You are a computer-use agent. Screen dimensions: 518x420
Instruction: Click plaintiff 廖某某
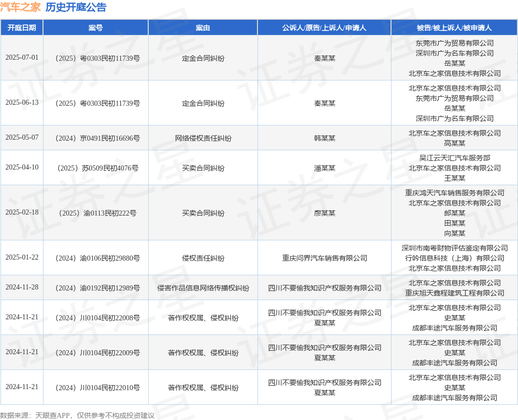324,213
